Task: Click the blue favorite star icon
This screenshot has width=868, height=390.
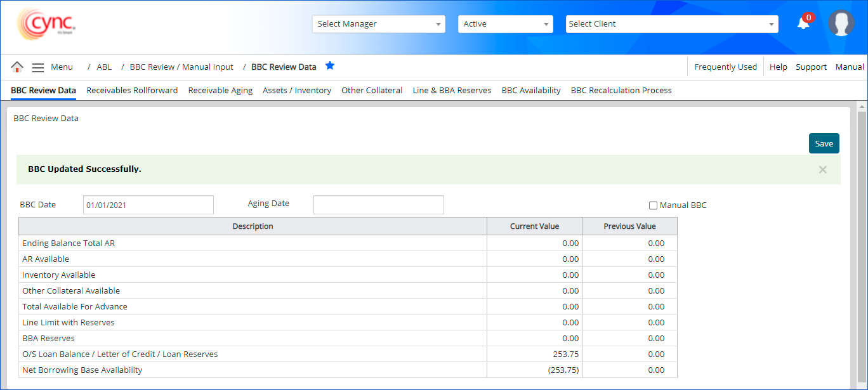Action: click(329, 66)
